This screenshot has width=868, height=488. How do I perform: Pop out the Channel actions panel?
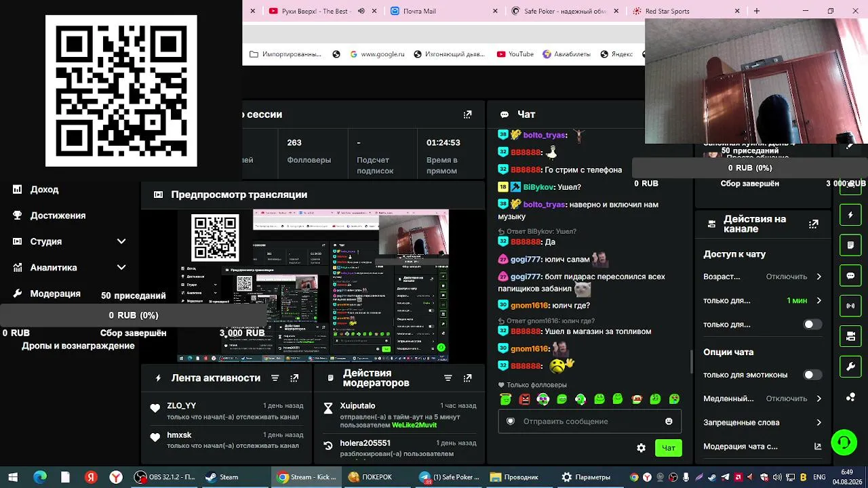pos(814,224)
